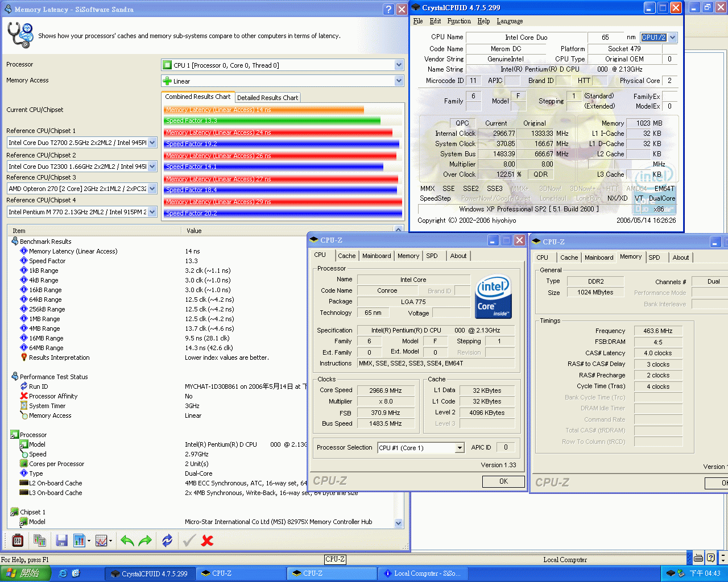Click the green back arrow
728x582 pixels.
(x=127, y=541)
